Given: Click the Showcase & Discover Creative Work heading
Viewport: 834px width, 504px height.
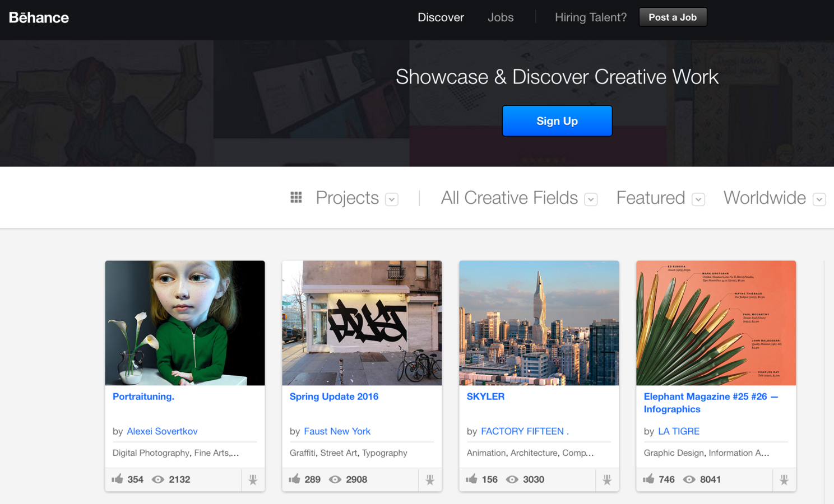Looking at the screenshot, I should coord(557,77).
